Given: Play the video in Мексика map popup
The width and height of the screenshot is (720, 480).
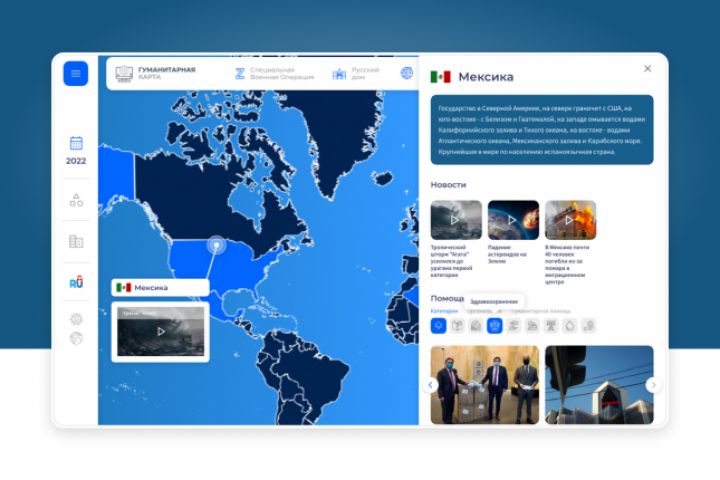Looking at the screenshot, I should [x=161, y=331].
